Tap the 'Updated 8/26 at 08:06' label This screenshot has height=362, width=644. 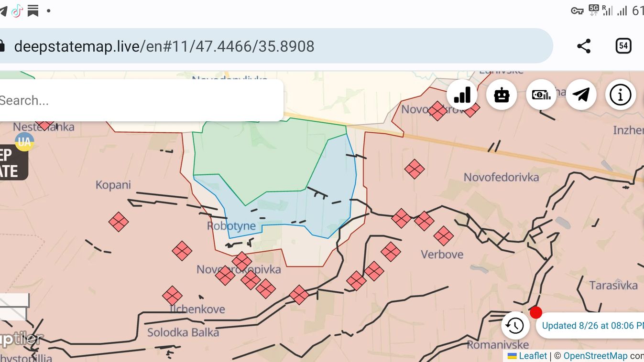(x=592, y=326)
